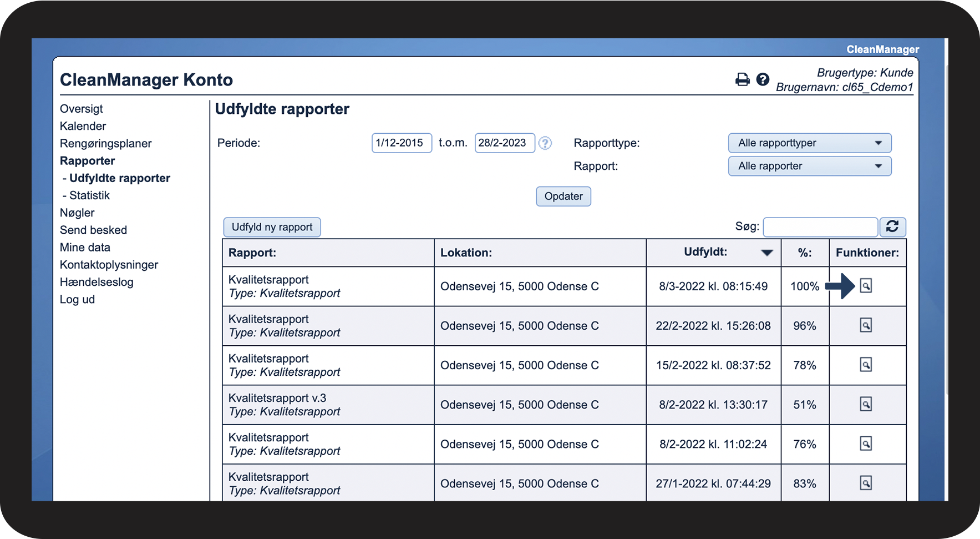Click the period start date field 1/12-2015
The image size is (980, 539).
pyautogui.click(x=401, y=143)
